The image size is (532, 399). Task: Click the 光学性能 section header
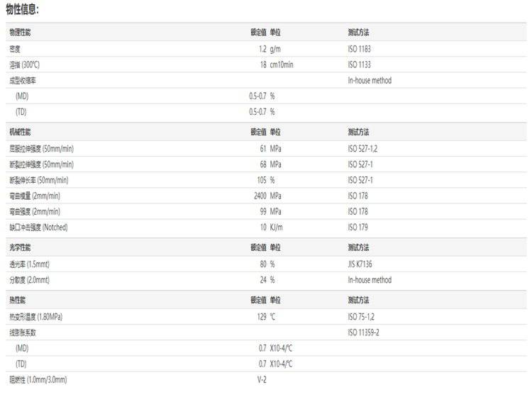20,248
